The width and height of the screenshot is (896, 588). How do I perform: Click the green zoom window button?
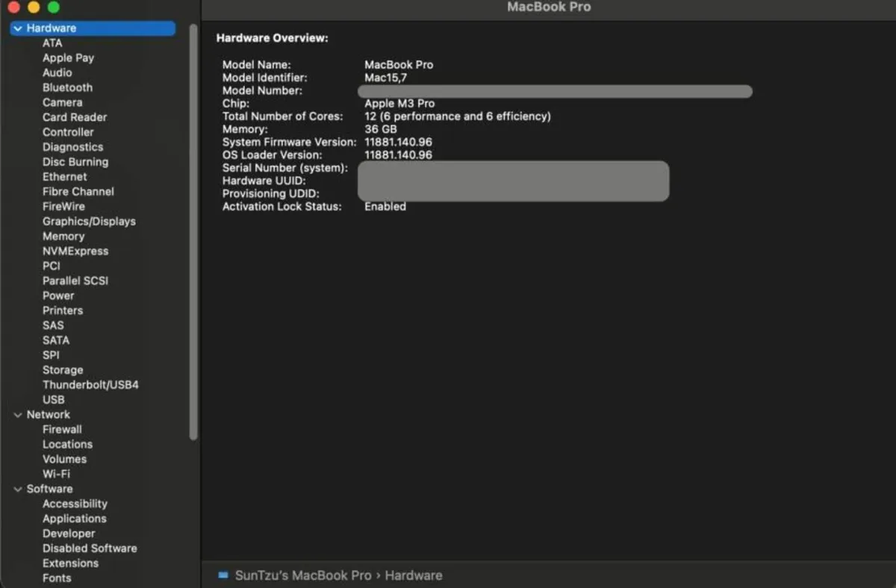click(x=53, y=7)
